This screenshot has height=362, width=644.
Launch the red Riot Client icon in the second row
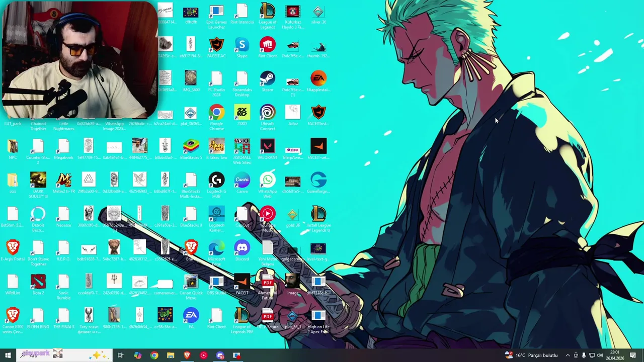click(x=267, y=48)
